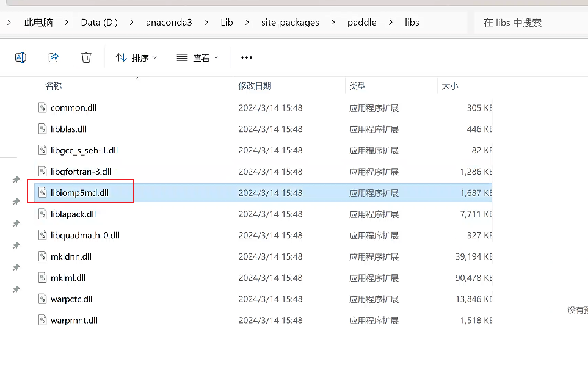This screenshot has height=367, width=588.
Task: Click the libblas.dll file name
Action: tap(68, 129)
